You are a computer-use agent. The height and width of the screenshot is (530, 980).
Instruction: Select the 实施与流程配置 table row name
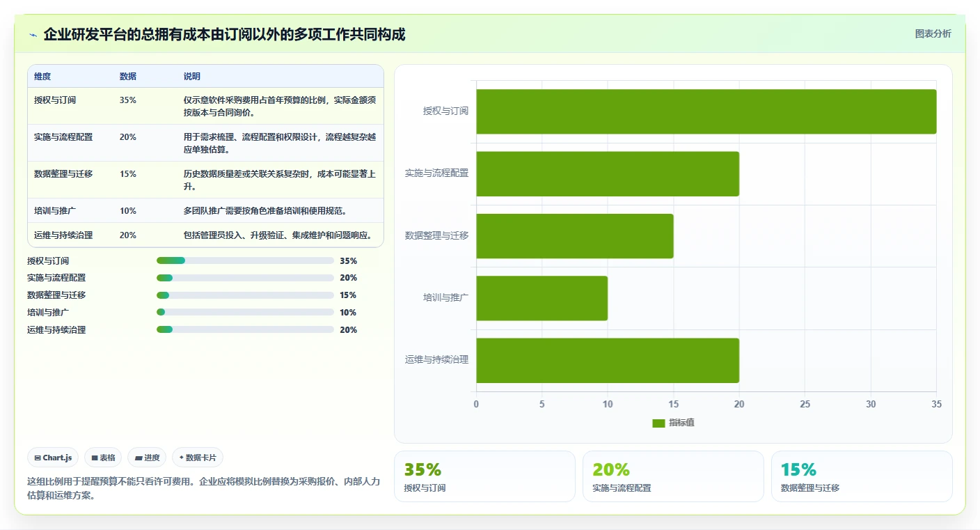(x=63, y=137)
